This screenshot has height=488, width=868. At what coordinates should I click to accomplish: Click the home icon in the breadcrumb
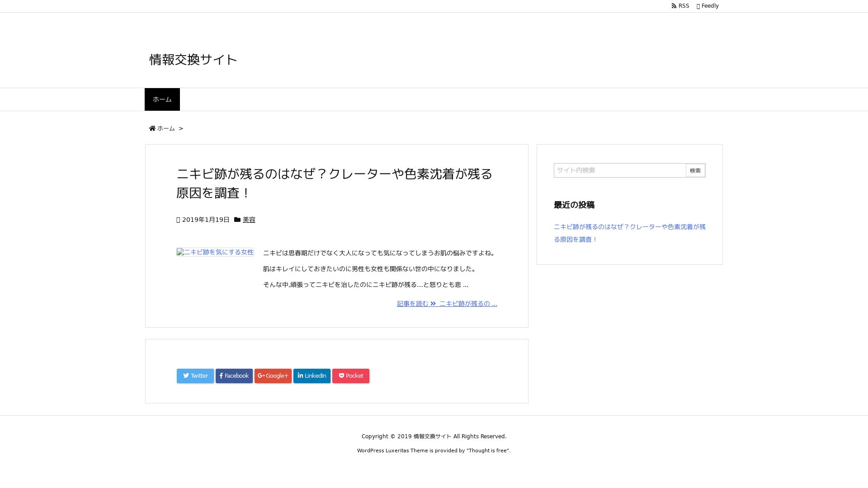coord(152,128)
